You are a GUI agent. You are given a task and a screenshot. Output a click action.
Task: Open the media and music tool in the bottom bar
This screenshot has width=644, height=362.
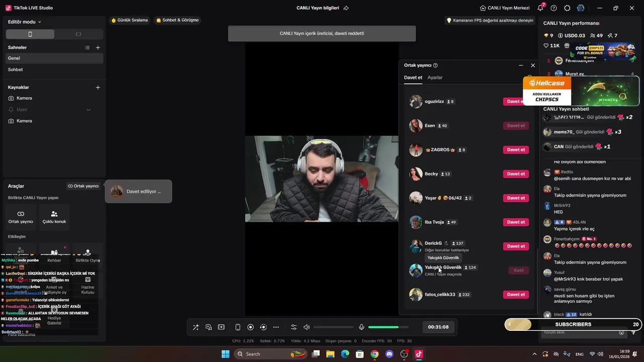coord(208,327)
